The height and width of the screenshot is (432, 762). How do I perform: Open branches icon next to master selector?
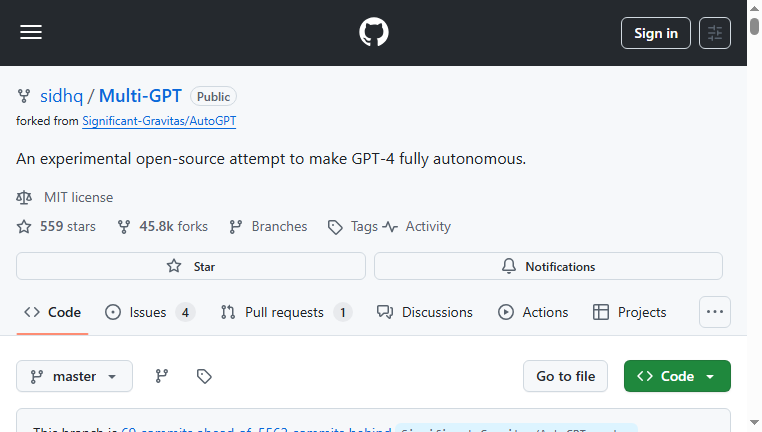click(162, 376)
